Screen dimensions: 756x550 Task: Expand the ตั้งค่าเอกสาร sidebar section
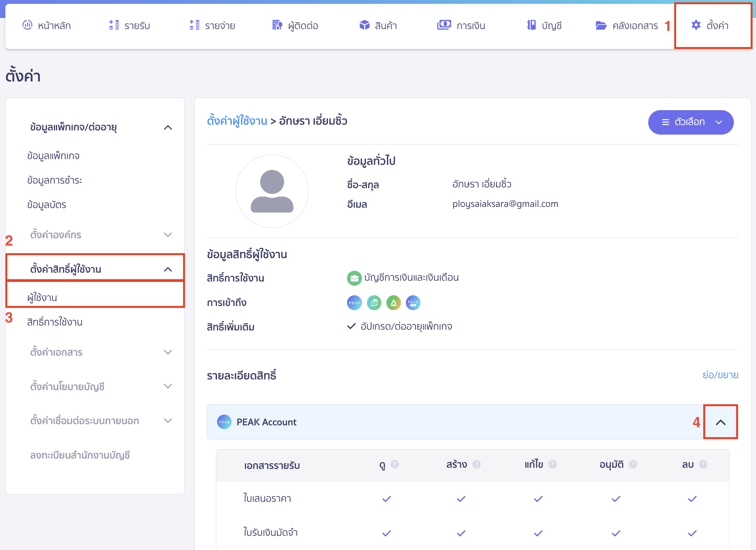[x=168, y=352]
